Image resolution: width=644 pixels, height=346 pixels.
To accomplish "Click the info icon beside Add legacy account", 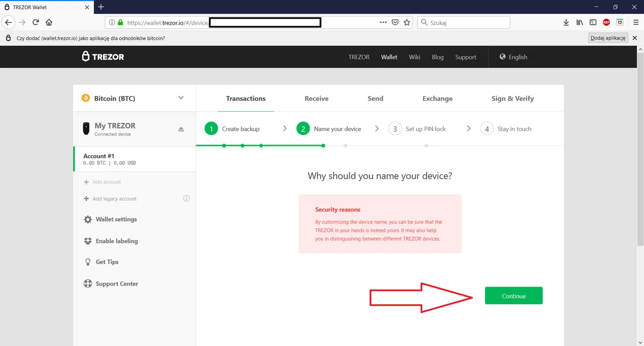I will (x=187, y=198).
